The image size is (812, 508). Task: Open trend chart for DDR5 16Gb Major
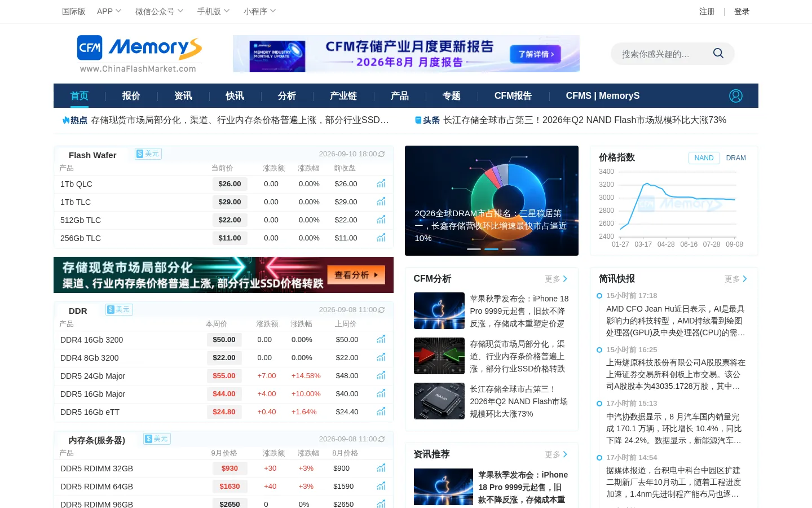381,393
